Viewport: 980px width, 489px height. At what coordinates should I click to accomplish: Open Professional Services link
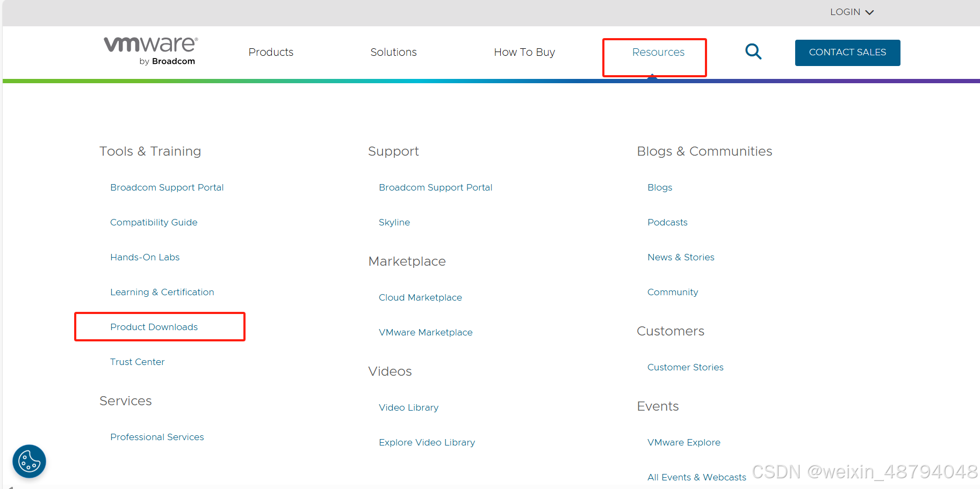coord(157,437)
